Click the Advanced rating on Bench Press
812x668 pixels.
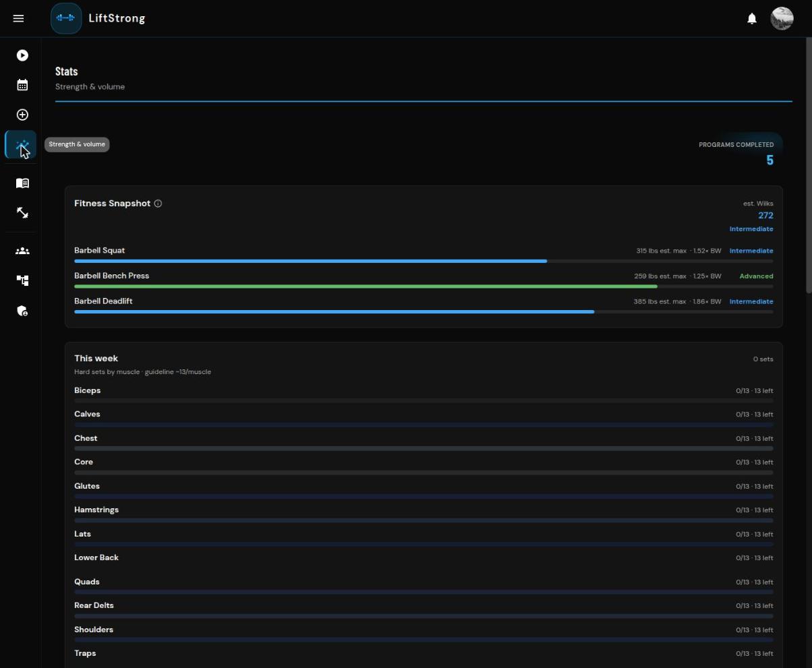click(756, 276)
